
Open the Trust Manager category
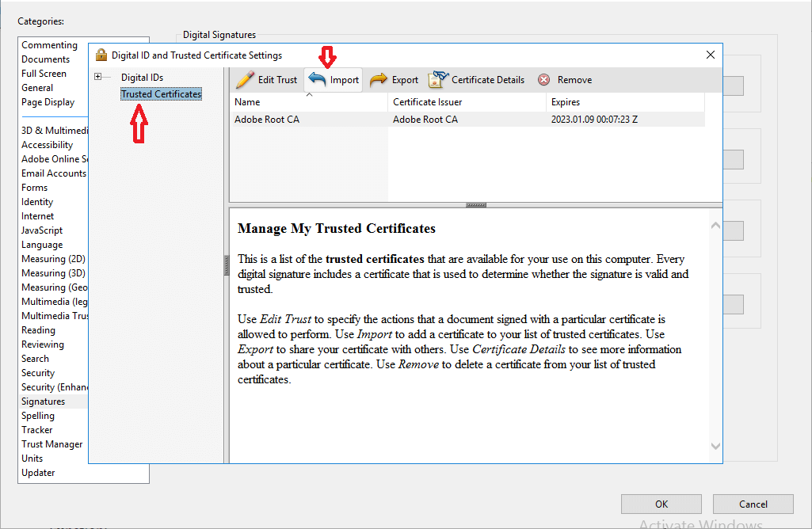coord(51,444)
